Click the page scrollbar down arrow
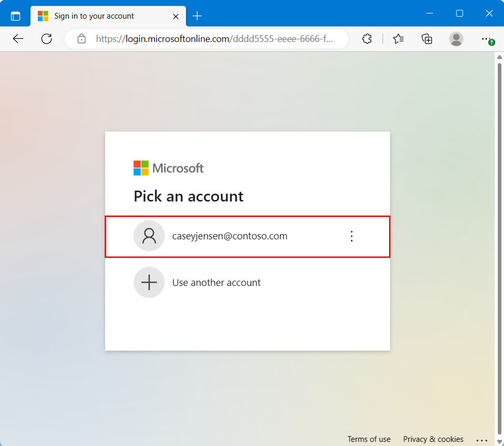Viewport: 504px width, 446px height. click(x=499, y=442)
